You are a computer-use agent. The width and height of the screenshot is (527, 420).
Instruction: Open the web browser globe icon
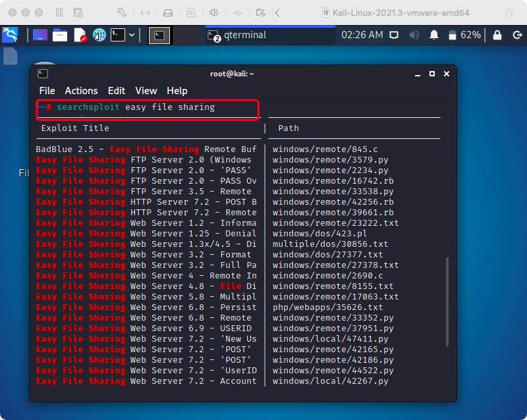point(99,35)
